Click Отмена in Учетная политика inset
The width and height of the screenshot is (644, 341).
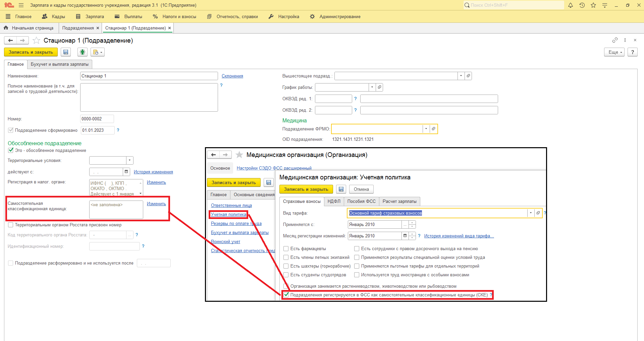pos(361,189)
